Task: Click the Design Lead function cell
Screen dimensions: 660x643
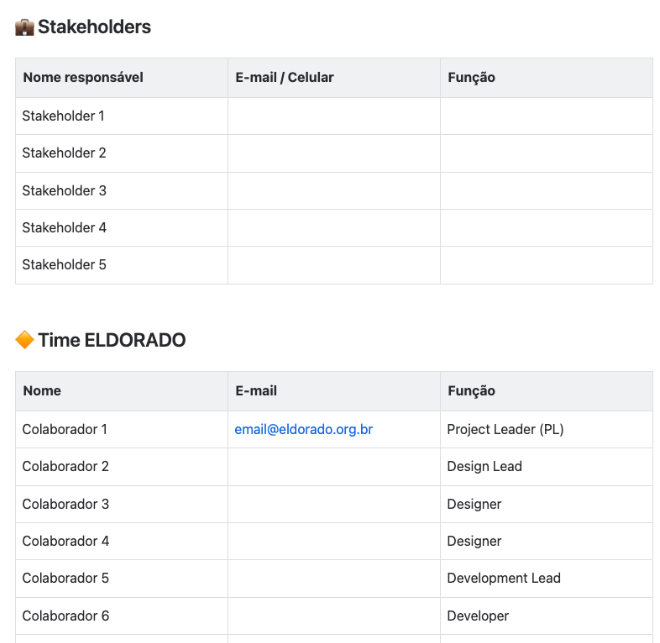Action: pos(546,467)
